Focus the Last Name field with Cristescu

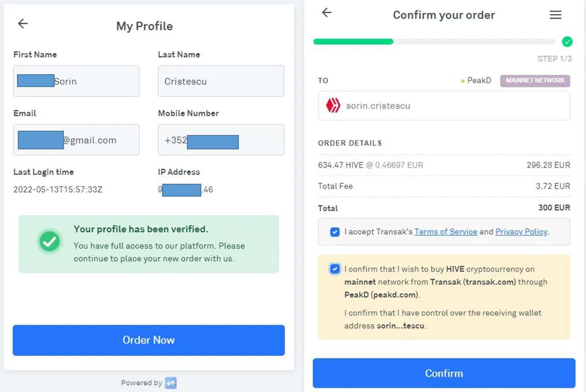coord(221,81)
